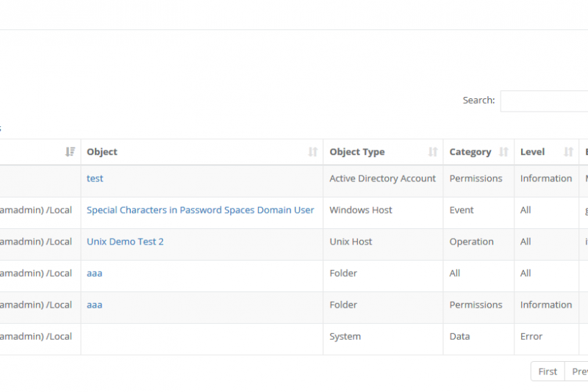Click the active descending sort icon in the first column

pyautogui.click(x=70, y=152)
